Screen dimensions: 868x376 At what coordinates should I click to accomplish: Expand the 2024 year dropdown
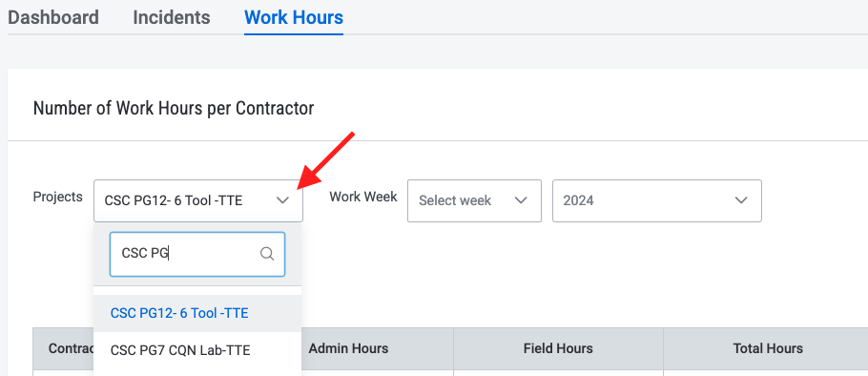coord(657,200)
